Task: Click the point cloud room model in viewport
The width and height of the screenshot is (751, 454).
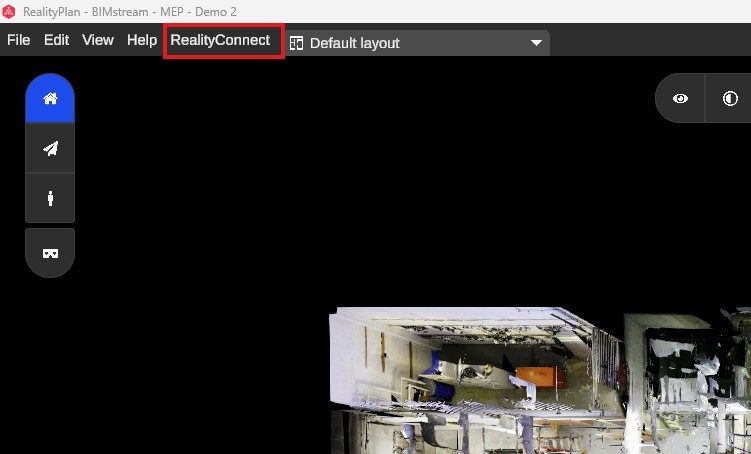Action: coord(540,381)
